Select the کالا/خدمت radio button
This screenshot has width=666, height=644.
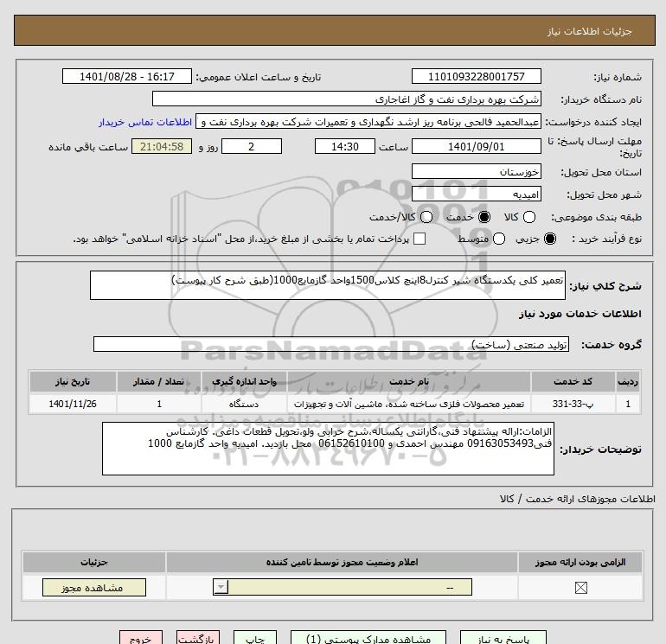[426, 217]
